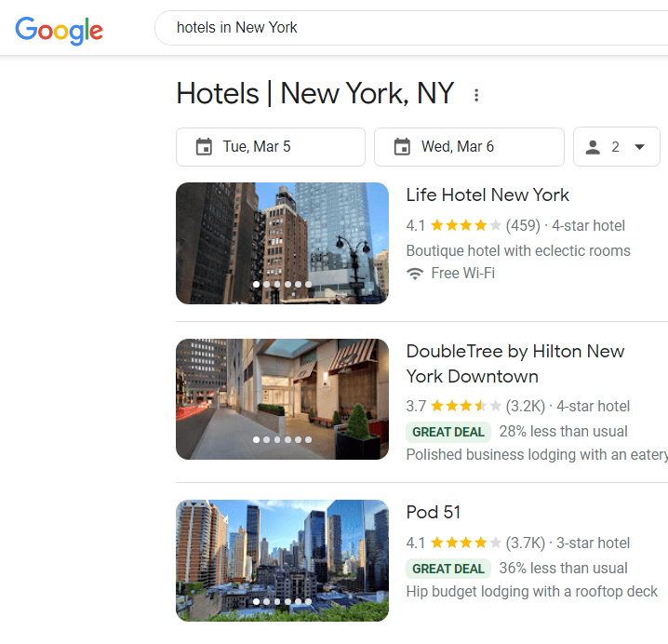Click the check-out calendar icon

point(402,147)
